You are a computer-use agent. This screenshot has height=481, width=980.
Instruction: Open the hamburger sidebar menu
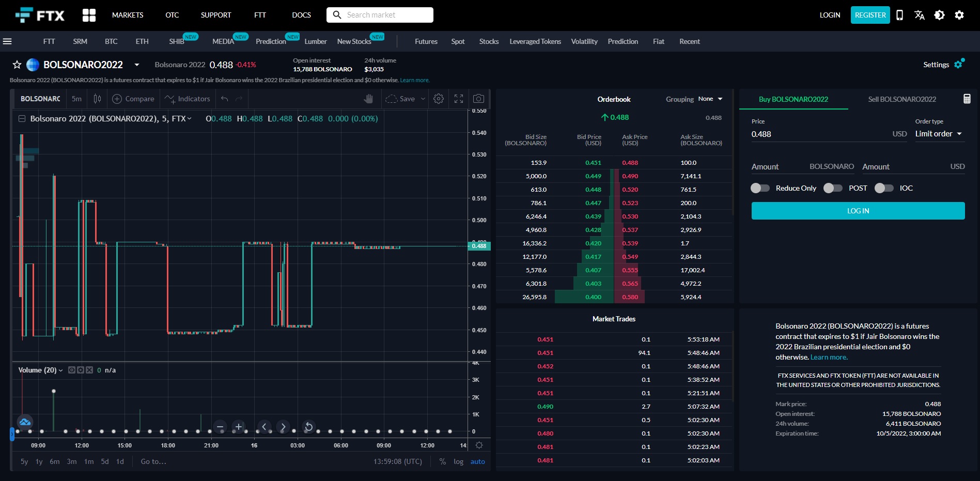pyautogui.click(x=7, y=41)
